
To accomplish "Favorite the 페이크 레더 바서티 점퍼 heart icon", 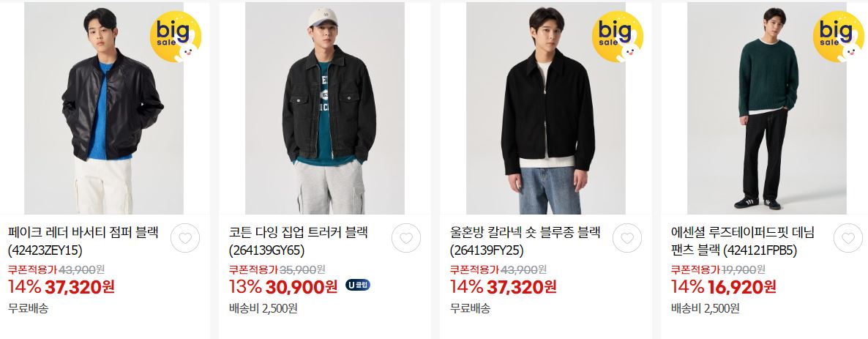I will [185, 238].
